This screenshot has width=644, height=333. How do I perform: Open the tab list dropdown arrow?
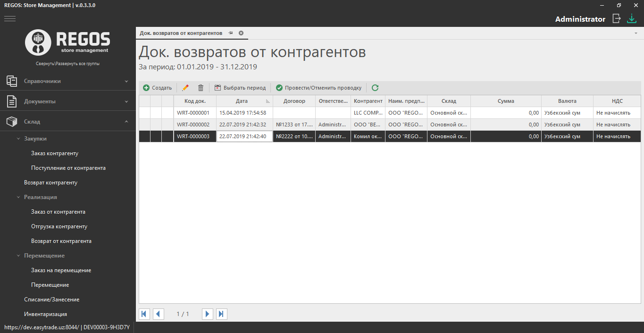coord(636,33)
